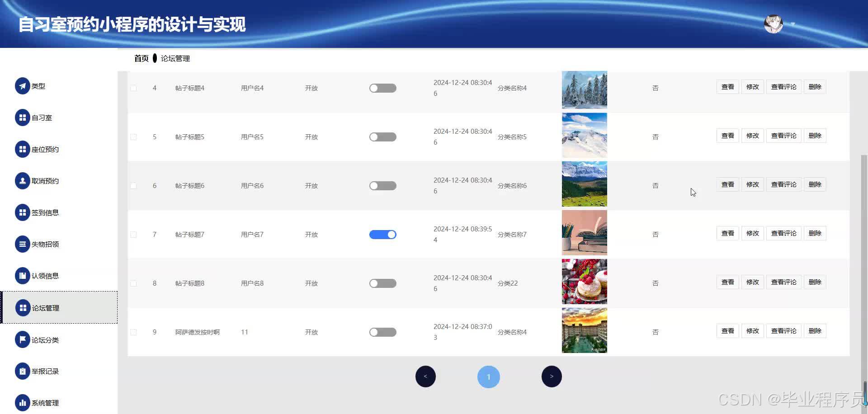Viewport: 868px width, 414px height.
Task: Click the grid icon beside 论坛管理
Action: [x=23, y=308]
